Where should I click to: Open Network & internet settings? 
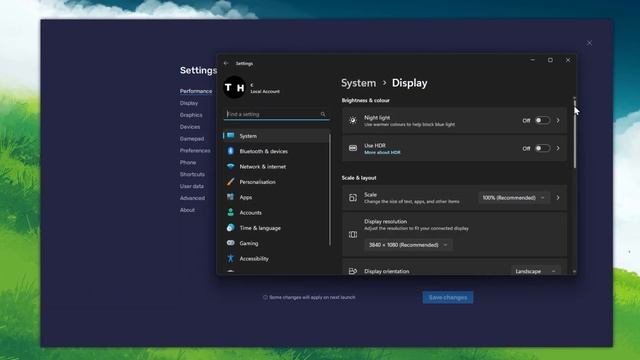click(x=276, y=167)
